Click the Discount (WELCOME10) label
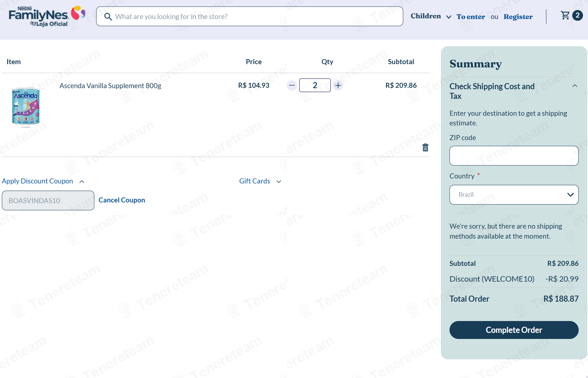 tap(492, 279)
